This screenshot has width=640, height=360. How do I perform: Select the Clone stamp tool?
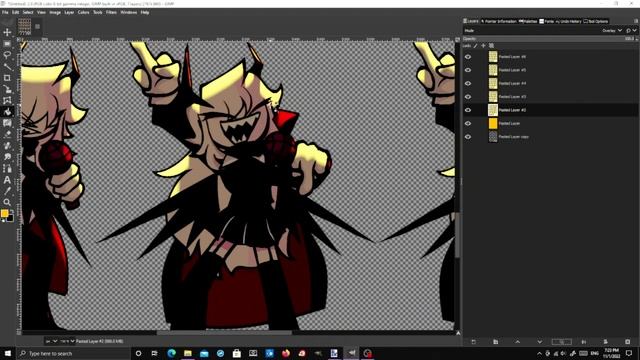coord(7,146)
